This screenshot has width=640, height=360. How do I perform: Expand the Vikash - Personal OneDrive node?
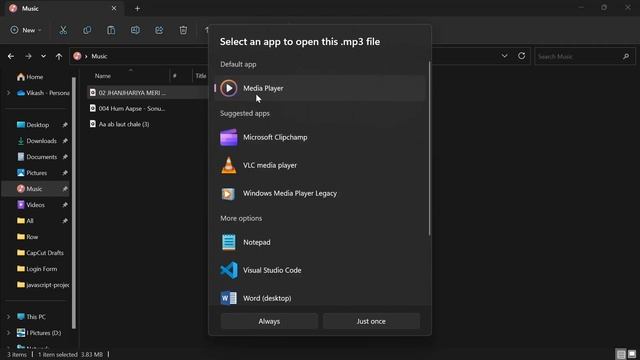tap(9, 93)
